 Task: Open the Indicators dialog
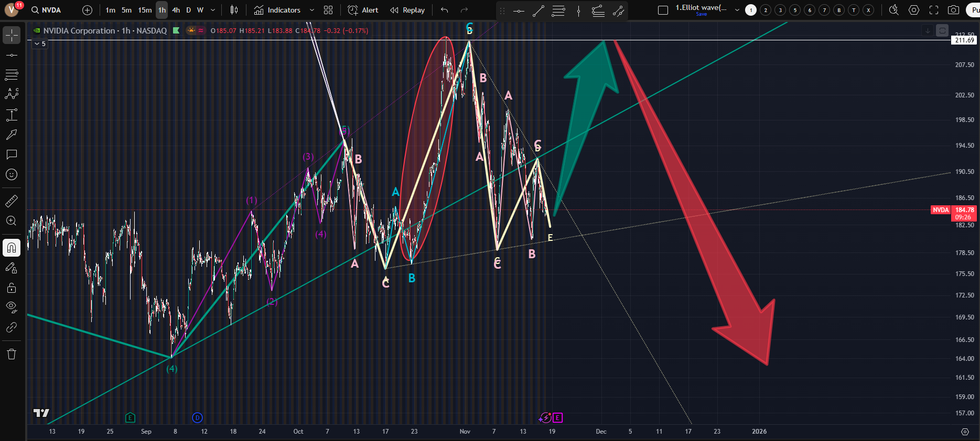click(277, 10)
